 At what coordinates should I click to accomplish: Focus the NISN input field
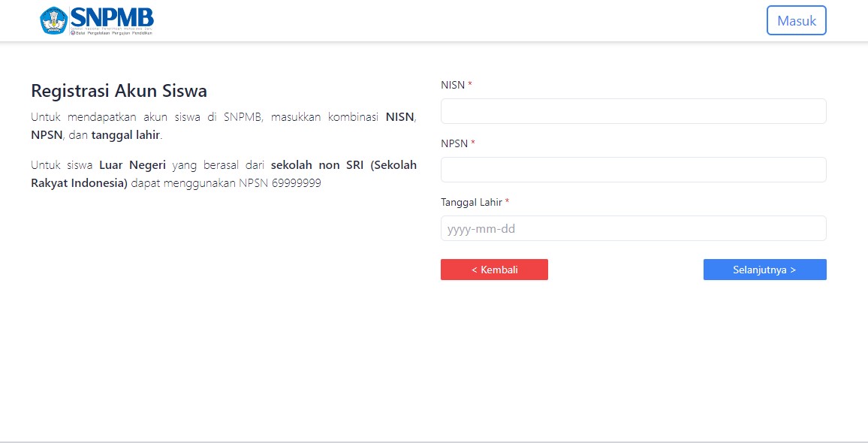coord(633,110)
